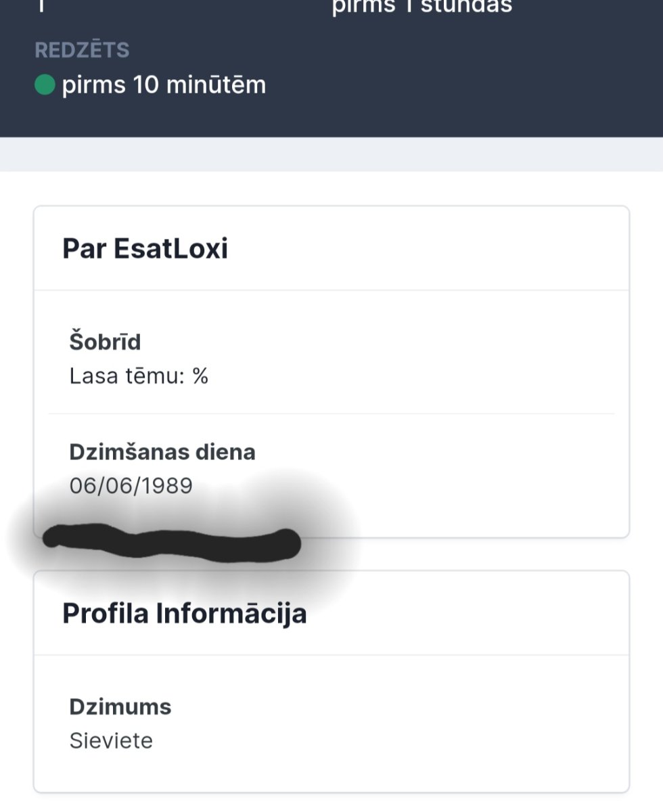Select the "Dzimums" field label
Image resolution: width=663 pixels, height=812 pixels.
(120, 706)
